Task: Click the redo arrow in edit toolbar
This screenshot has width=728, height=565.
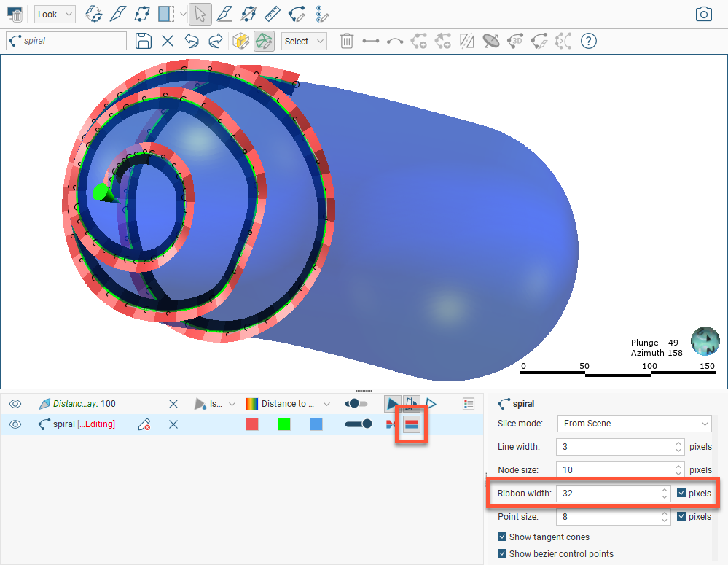Action: (216, 41)
